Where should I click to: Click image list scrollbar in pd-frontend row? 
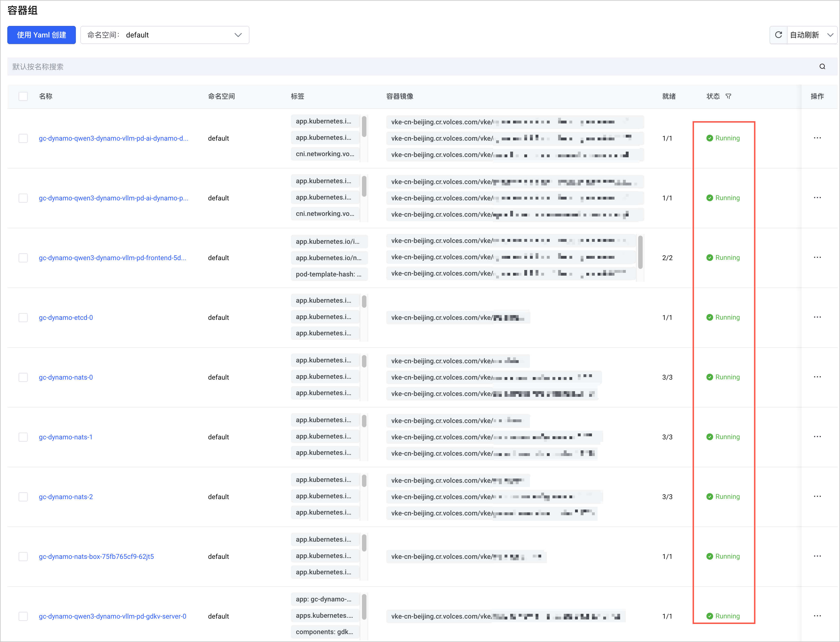(x=640, y=252)
